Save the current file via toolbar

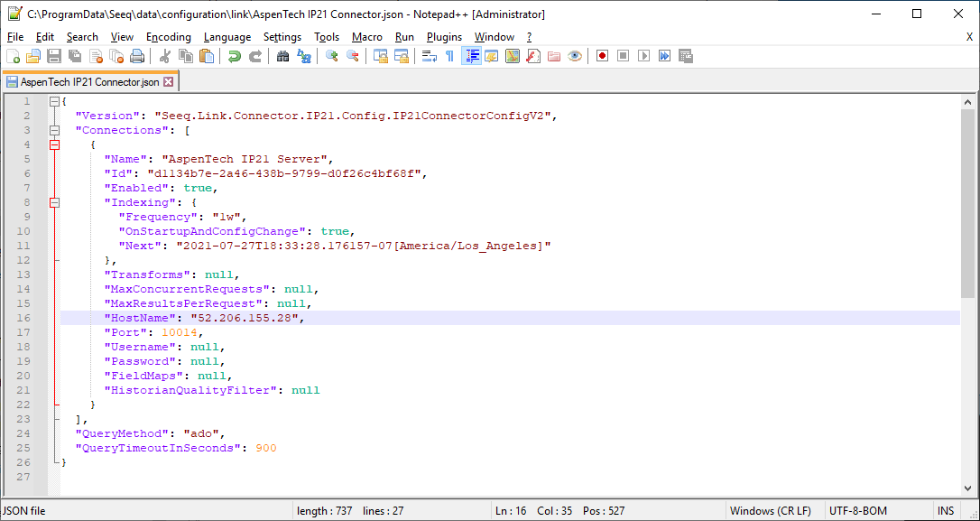point(54,56)
